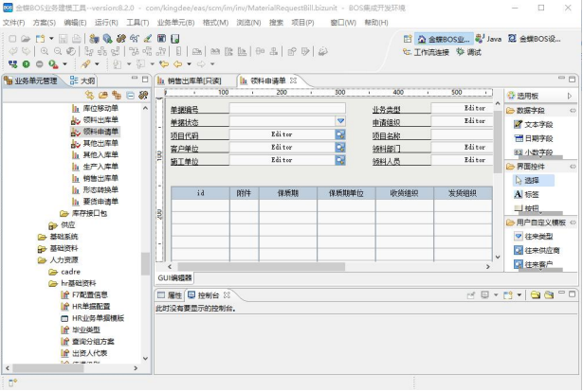
Task: Select the 文本字段 palette item
Action: point(534,125)
